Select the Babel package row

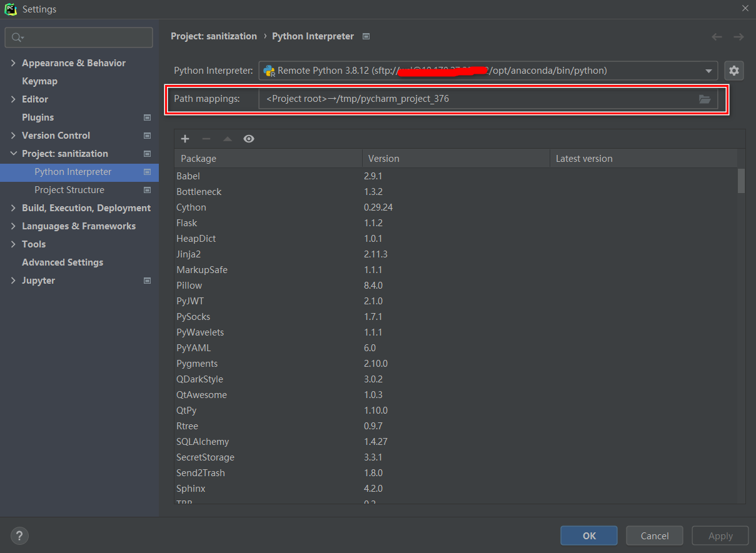pos(456,176)
